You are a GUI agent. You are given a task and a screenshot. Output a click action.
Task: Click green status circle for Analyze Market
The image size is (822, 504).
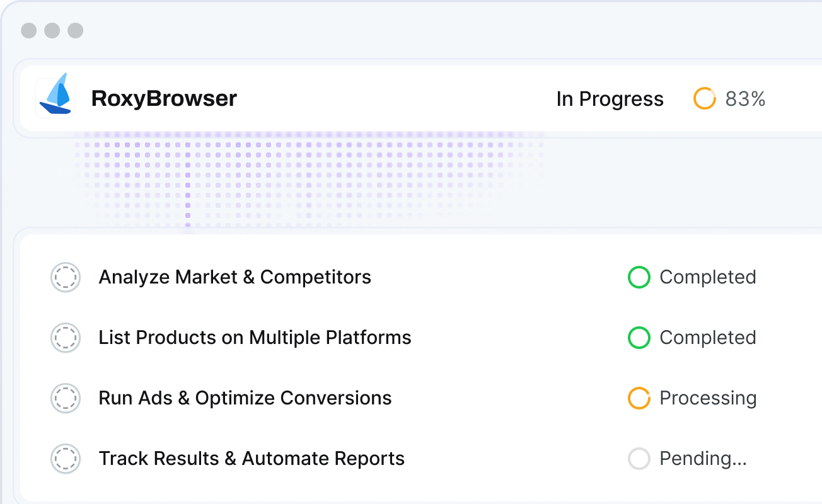click(x=639, y=277)
